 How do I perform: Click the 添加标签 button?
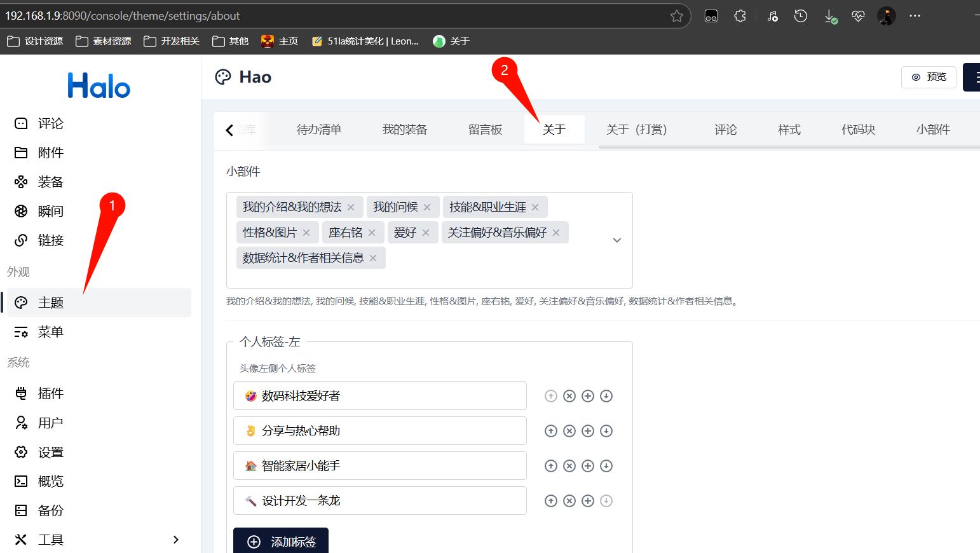(281, 542)
